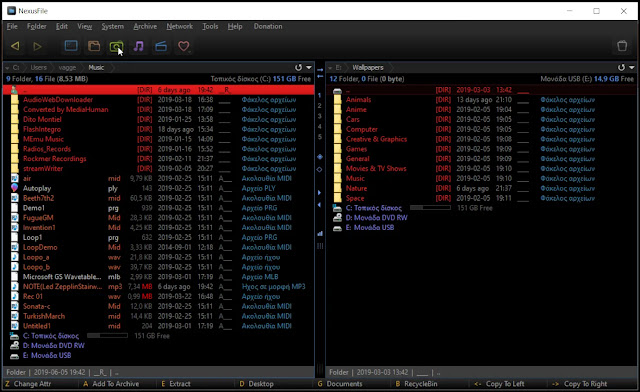The height and width of the screenshot is (392, 640).
Task: Select AudioWebDownloader folder in left panel
Action: click(x=158, y=100)
